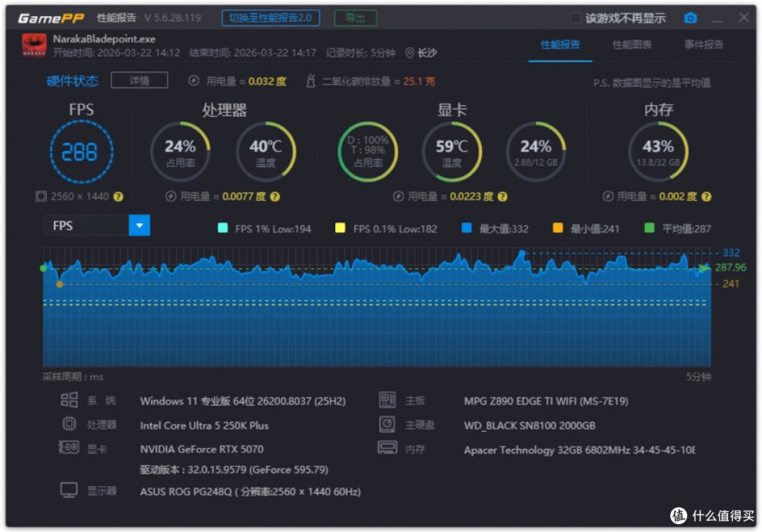Image resolution: width=762 pixels, height=532 pixels.
Task: Click the 显示器 monitor icon
Action: pyautogui.click(x=69, y=490)
